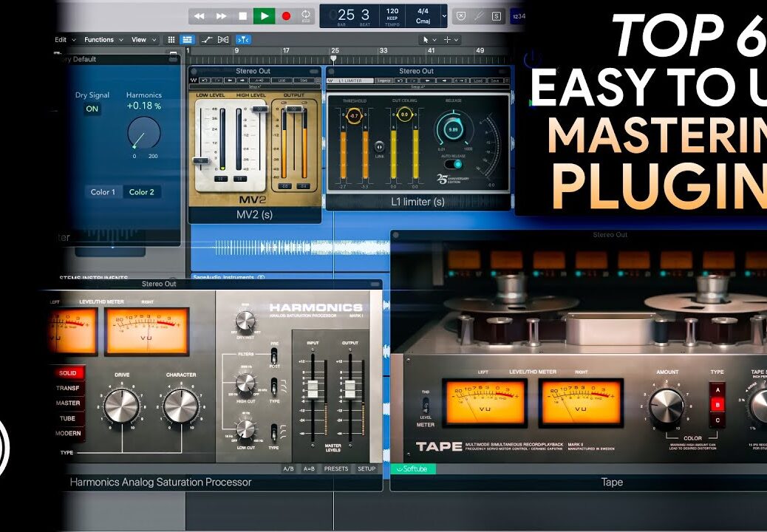The image size is (767, 532).
Task: Click the A/B button in Harmonics
Action: [289, 468]
